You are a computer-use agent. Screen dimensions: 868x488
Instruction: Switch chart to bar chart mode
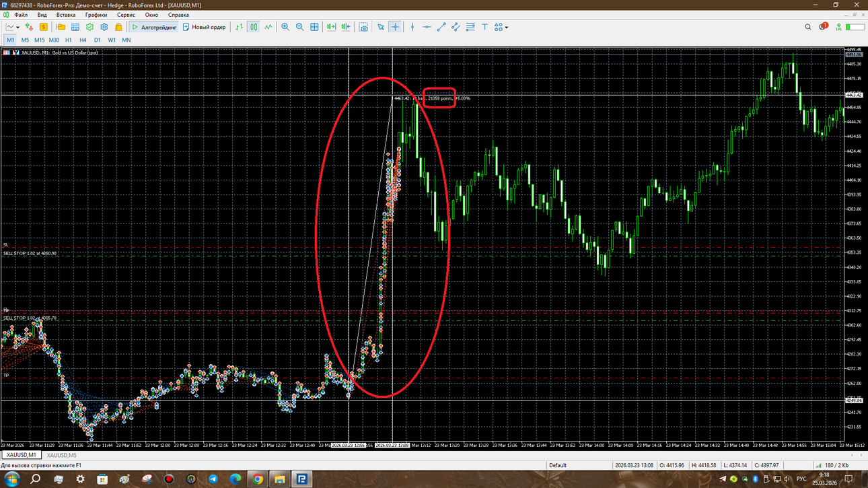coord(239,27)
